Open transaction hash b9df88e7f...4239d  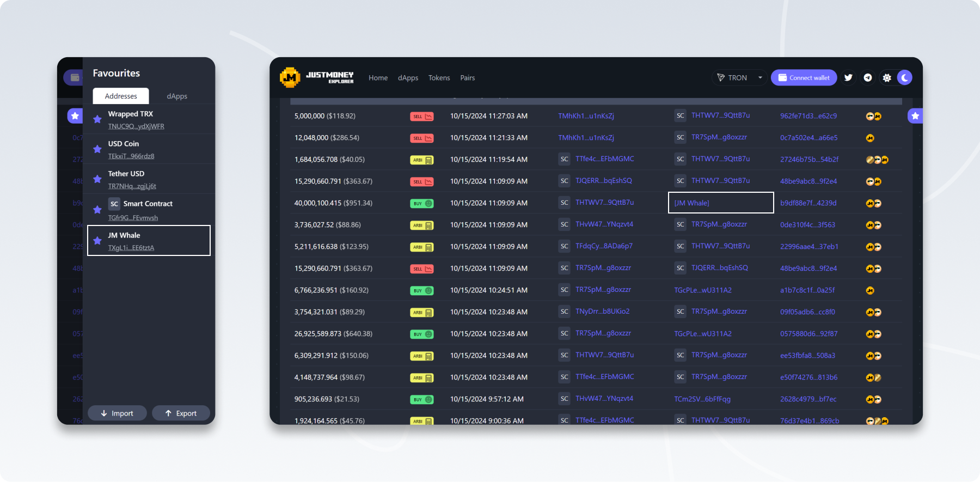(808, 203)
